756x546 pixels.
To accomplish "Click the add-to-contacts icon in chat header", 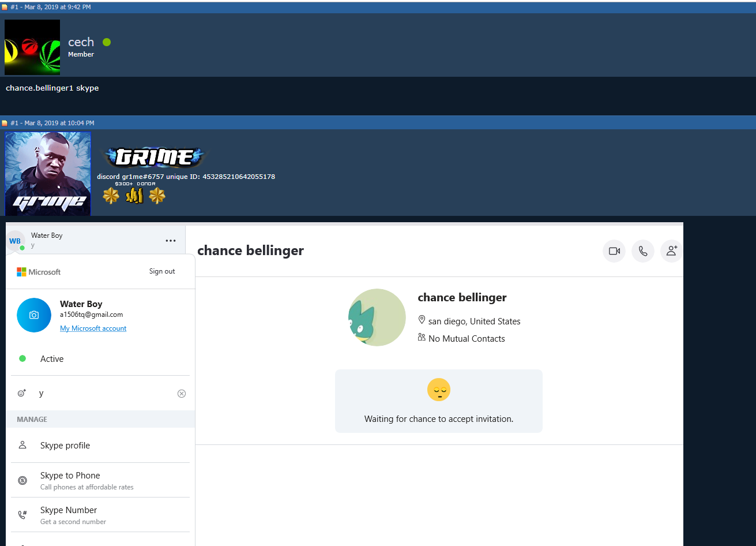I will [x=671, y=251].
